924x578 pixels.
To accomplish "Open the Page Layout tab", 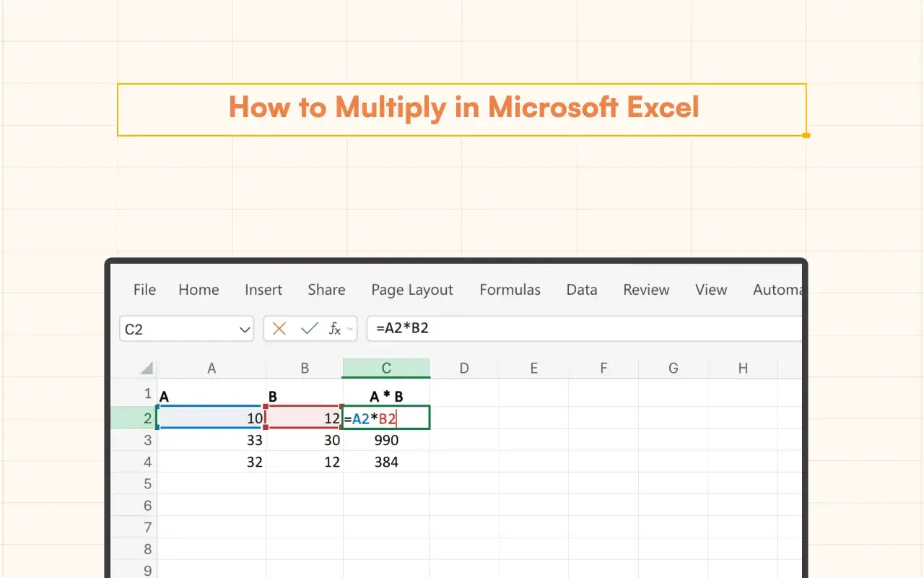I will coord(412,290).
